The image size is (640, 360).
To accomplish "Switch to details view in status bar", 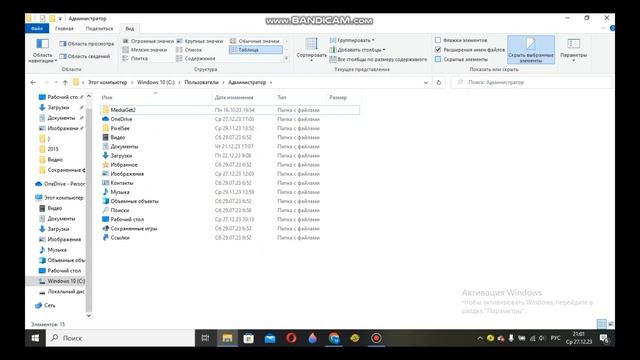I will [x=602, y=324].
